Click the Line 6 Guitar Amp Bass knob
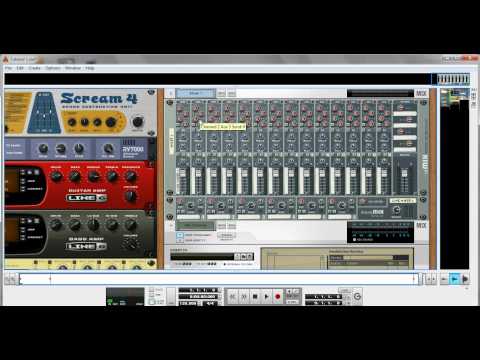 (75, 176)
